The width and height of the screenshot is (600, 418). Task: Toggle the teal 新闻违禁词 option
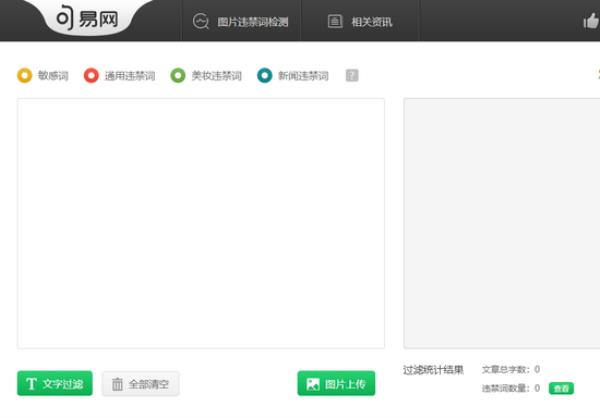point(265,75)
